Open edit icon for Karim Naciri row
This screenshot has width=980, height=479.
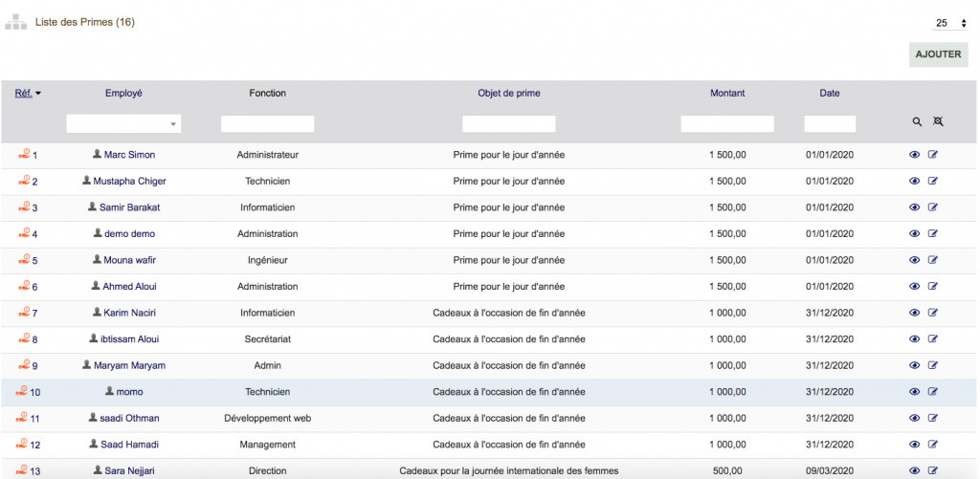[x=933, y=313]
